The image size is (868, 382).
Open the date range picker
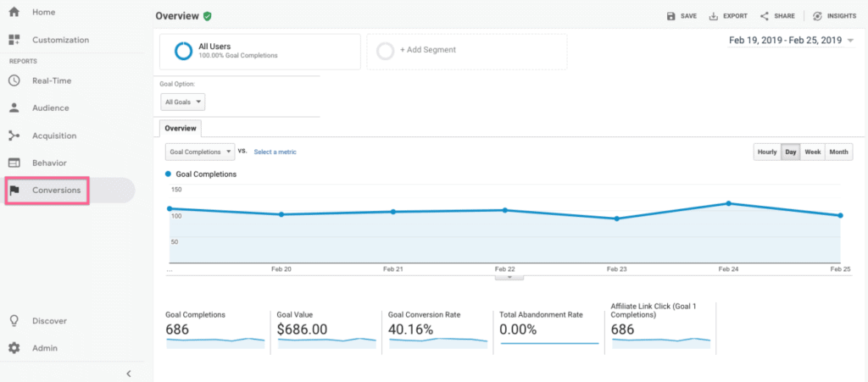click(790, 40)
